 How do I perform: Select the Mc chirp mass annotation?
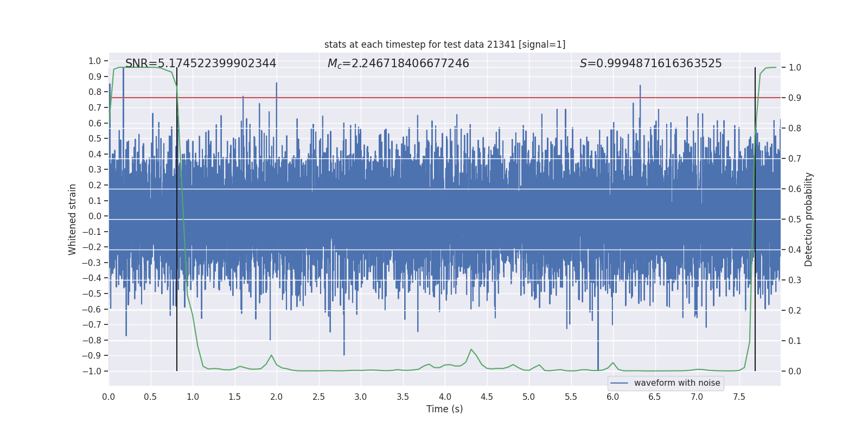398,63
